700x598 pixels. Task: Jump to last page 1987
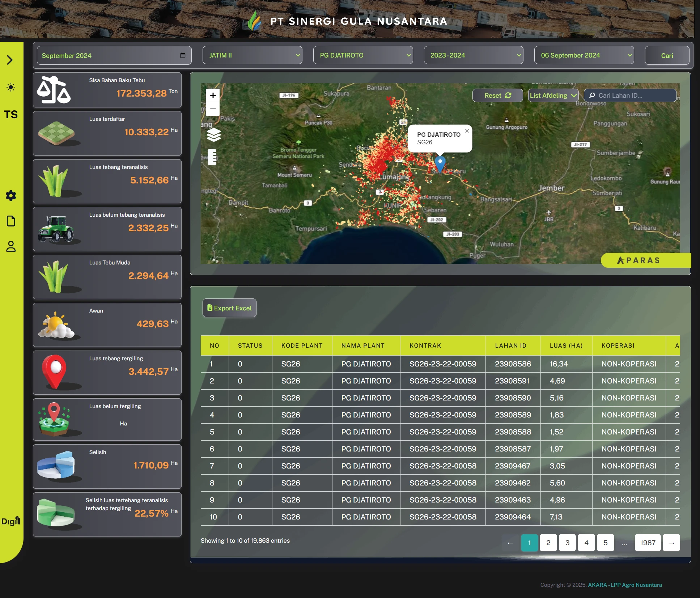(648, 543)
